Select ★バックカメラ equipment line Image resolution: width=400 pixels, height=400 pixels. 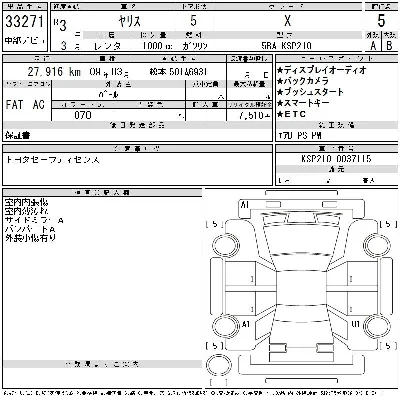point(303,81)
